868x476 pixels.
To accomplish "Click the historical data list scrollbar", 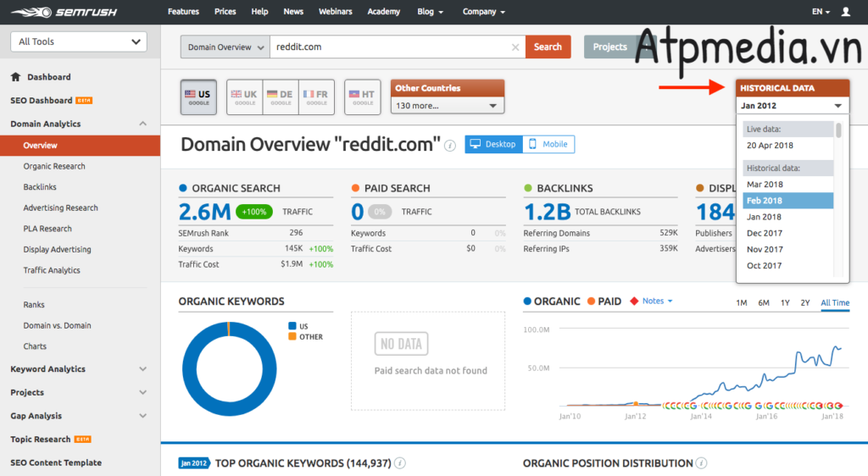I will point(838,130).
